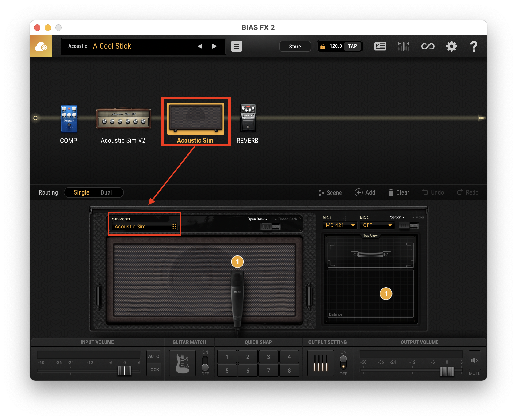The height and width of the screenshot is (420, 517).
Task: Open the cab model grid icon
Action: pos(174,226)
